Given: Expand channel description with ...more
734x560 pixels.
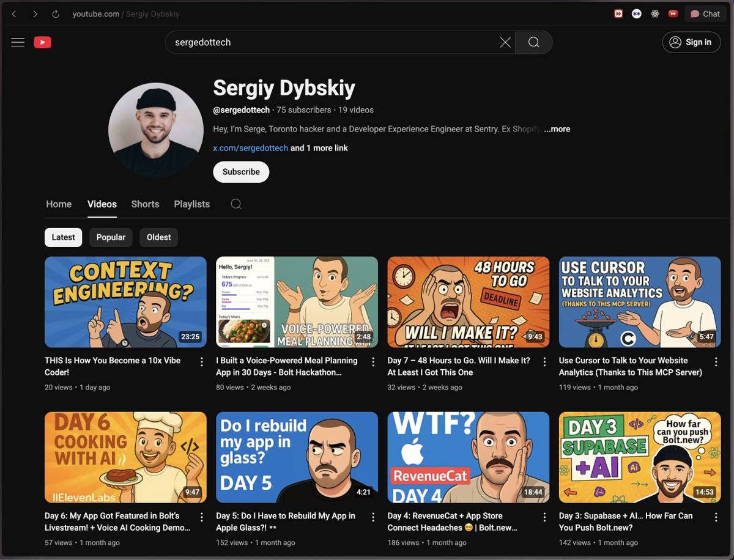Looking at the screenshot, I should coord(557,129).
